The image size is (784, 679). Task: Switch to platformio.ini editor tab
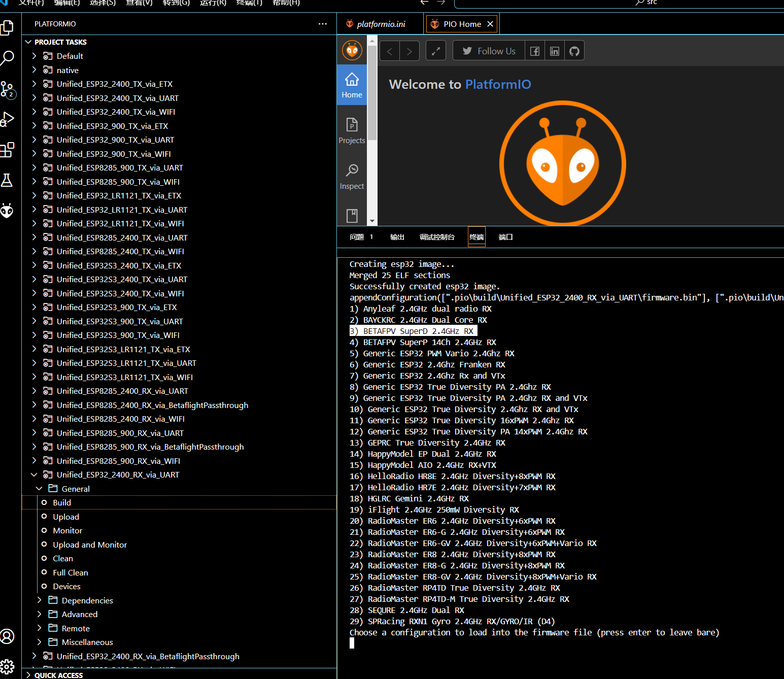(380, 24)
